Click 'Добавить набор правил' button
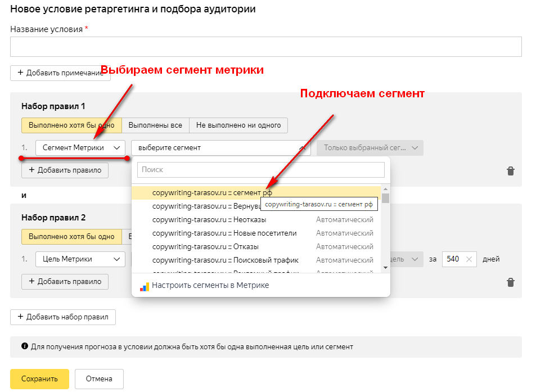The image size is (536, 392). click(x=63, y=317)
